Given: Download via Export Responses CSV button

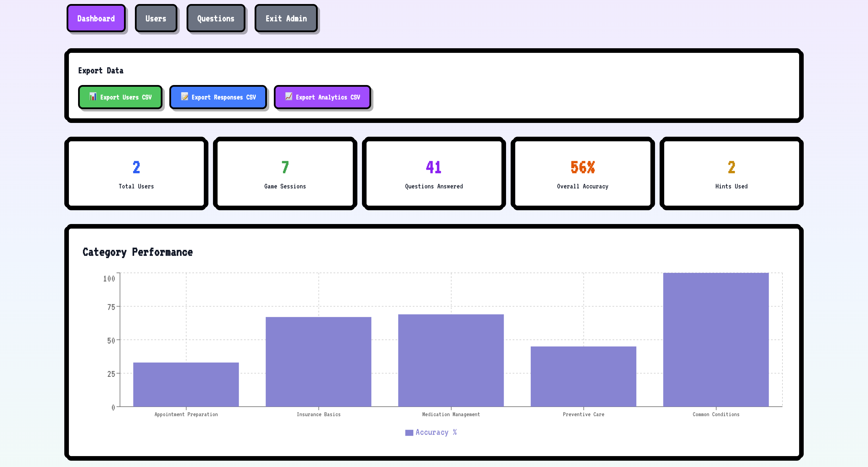Looking at the screenshot, I should 218,97.
